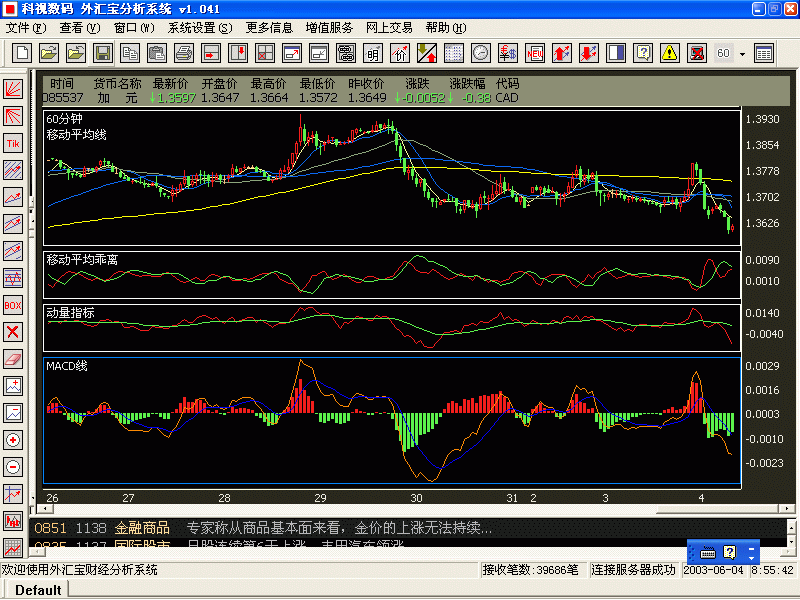Click the clock toolbar icon
Screen dimensions: 800x600
(481, 53)
